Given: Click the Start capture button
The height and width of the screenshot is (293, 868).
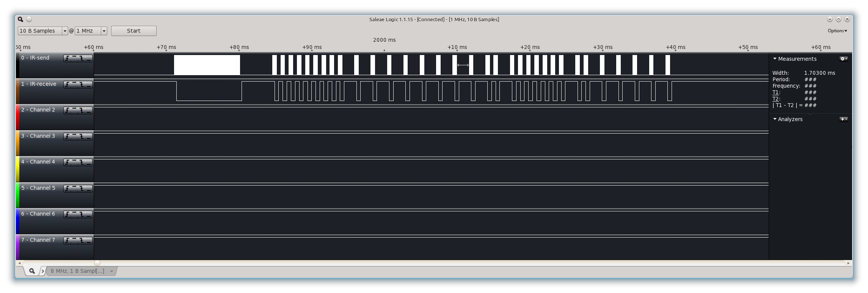Looking at the screenshot, I should (x=133, y=31).
